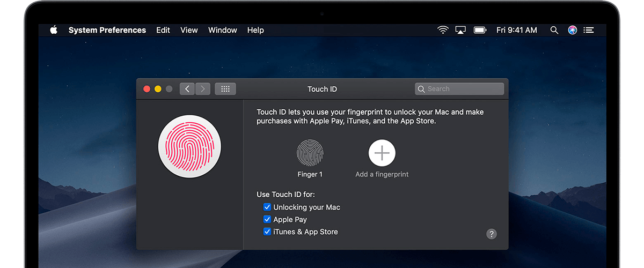Open the AirPlay display menu
Viewport: 644px width, 268px height.
pyautogui.click(x=460, y=30)
